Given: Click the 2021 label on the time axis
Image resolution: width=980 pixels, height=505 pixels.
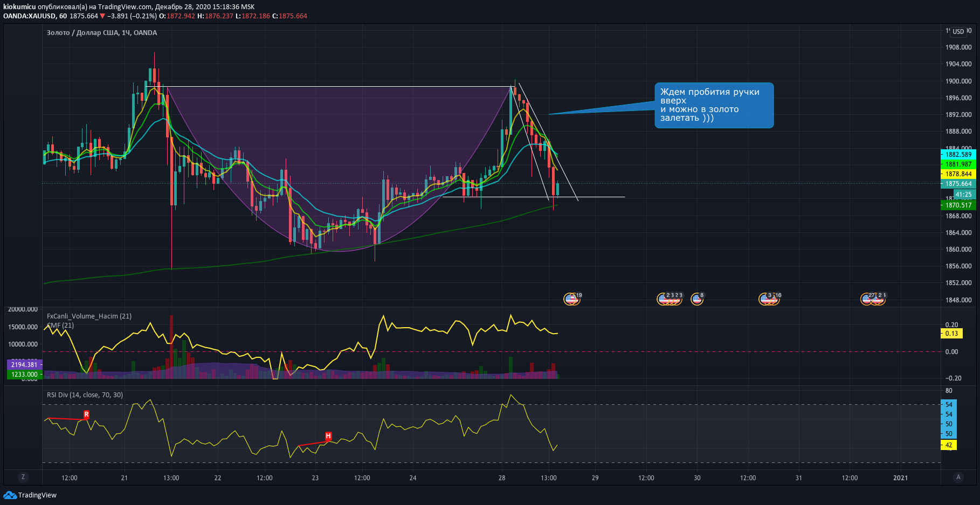Looking at the screenshot, I should [x=900, y=478].
